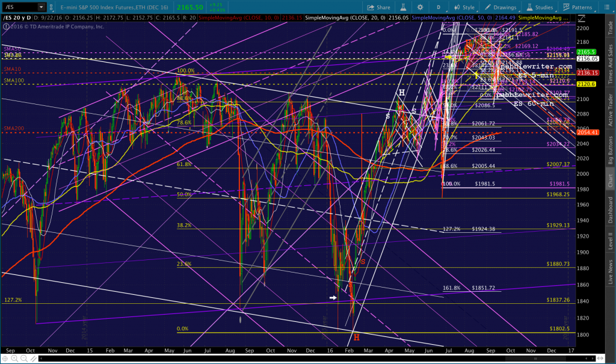Screen dimensions: 616x364
Task: Open the Trade sidebar tab
Action: 611,28
